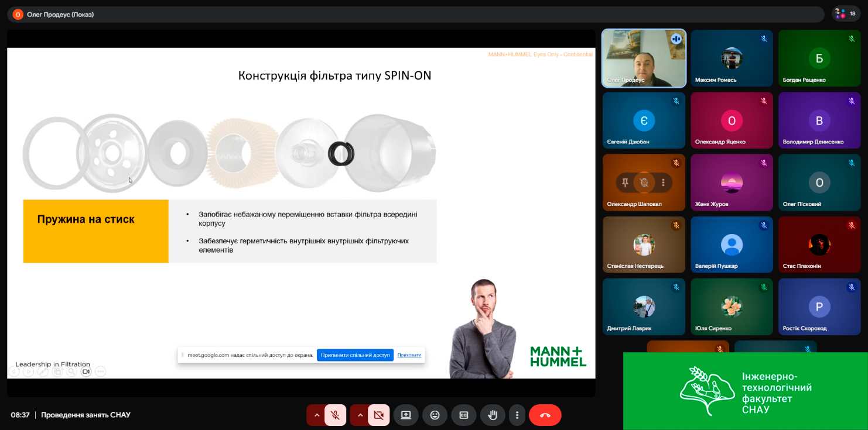The image size is (868, 430).
Task: Toggle closed captions (CC) button
Action: [463, 415]
